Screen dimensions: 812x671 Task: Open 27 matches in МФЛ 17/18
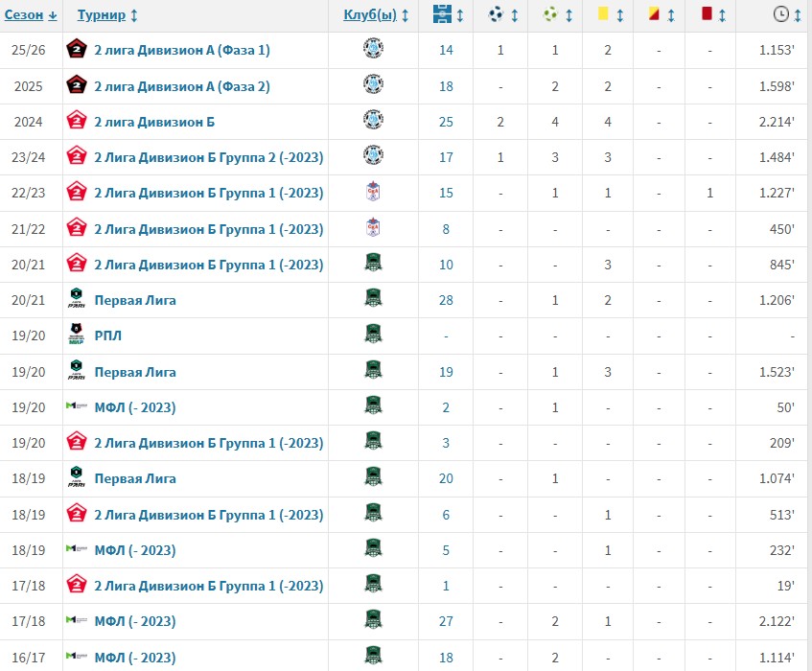446,621
